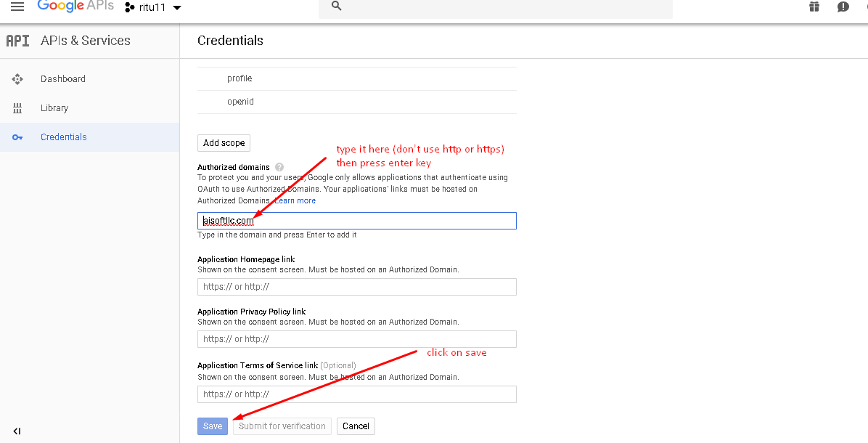
Task: Click the Application Privacy Policy link label
Action: [252, 312]
